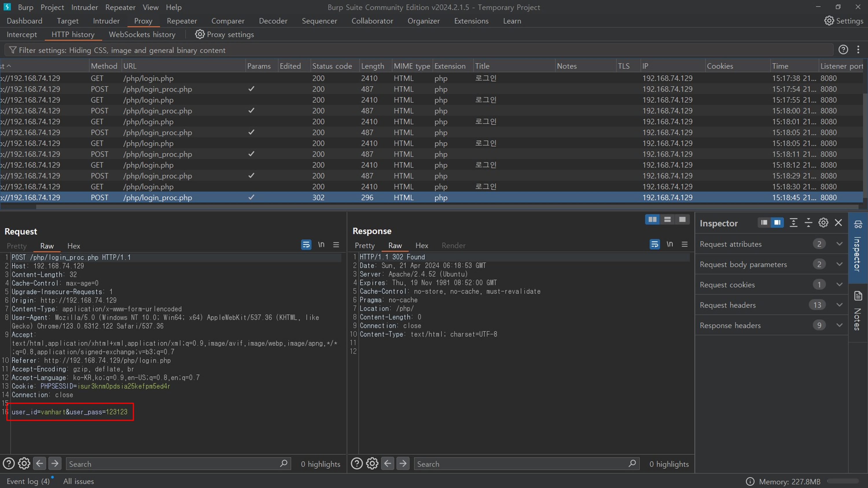Click the Response search input field

526,464
